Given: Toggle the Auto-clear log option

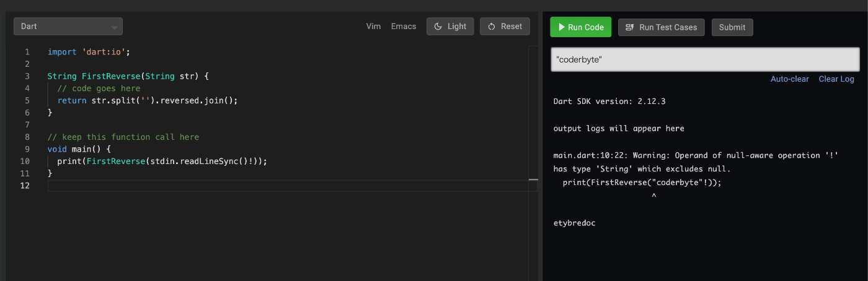Looking at the screenshot, I should tap(789, 79).
